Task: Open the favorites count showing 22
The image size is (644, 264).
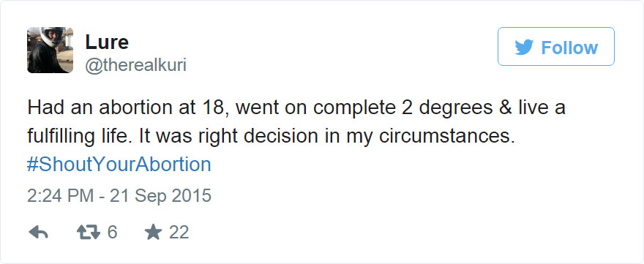Action: [x=179, y=233]
